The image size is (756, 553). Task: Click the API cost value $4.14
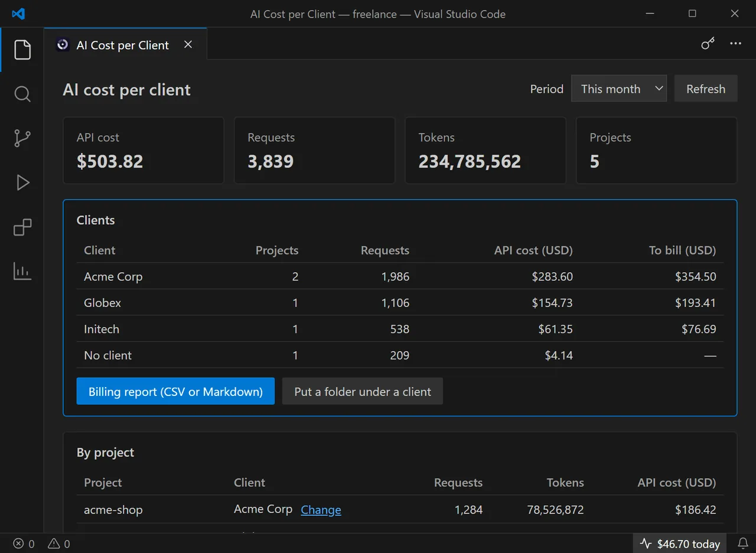coord(559,355)
